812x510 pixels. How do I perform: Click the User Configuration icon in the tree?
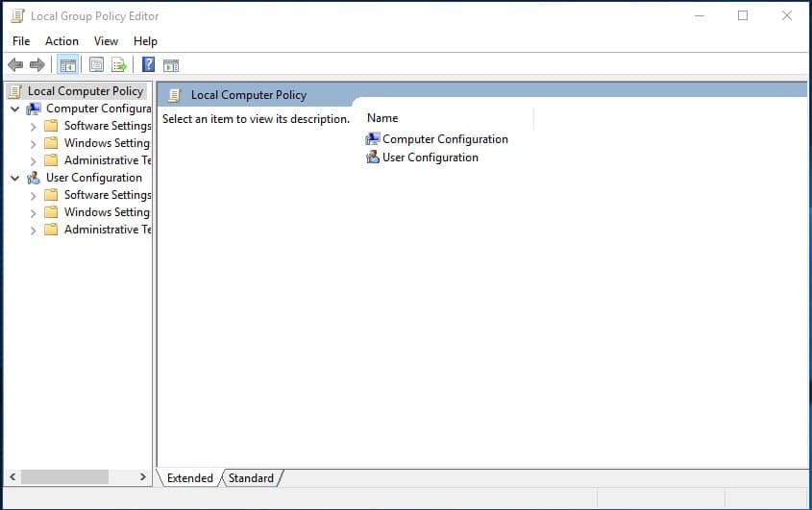[34, 178]
